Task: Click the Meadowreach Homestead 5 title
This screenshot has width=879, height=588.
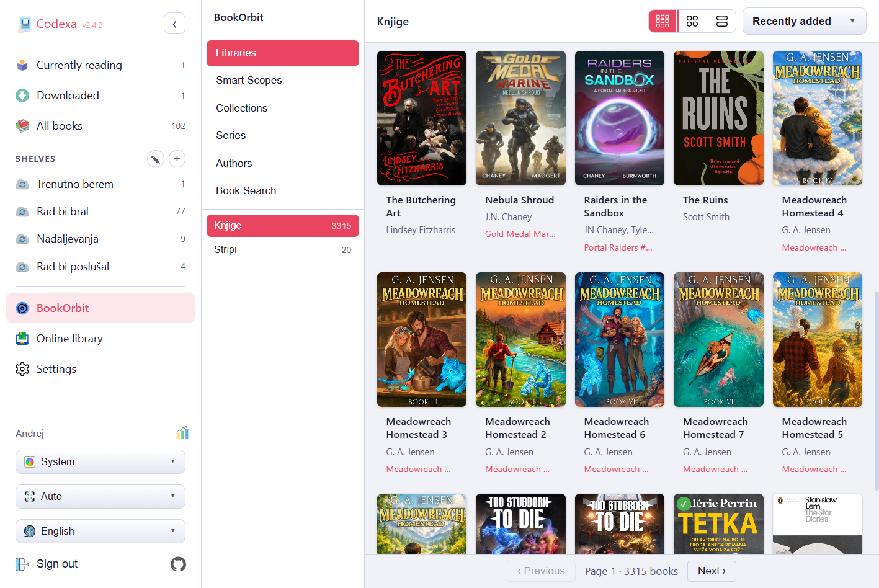Action: coord(814,428)
